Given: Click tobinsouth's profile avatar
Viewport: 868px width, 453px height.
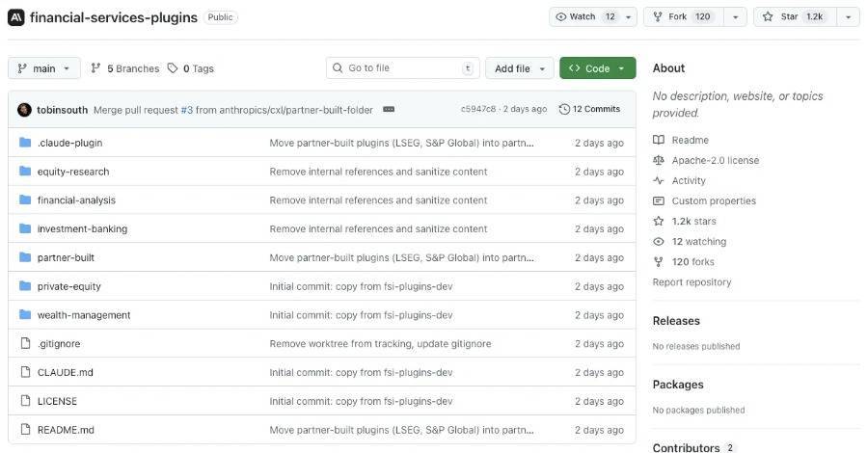Looking at the screenshot, I should pyautogui.click(x=24, y=110).
